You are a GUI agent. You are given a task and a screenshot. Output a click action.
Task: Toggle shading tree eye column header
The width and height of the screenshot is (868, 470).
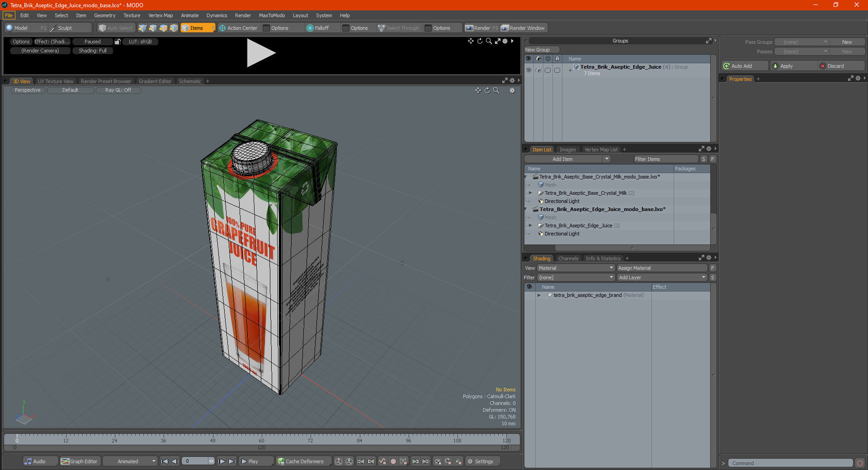click(529, 287)
